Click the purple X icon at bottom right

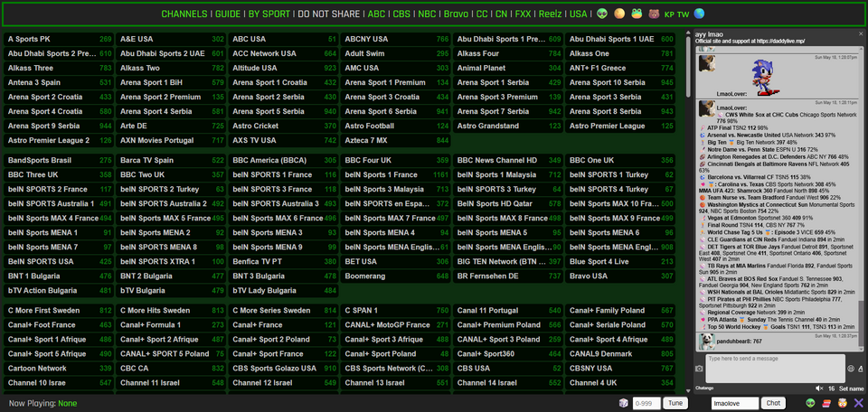point(859,403)
